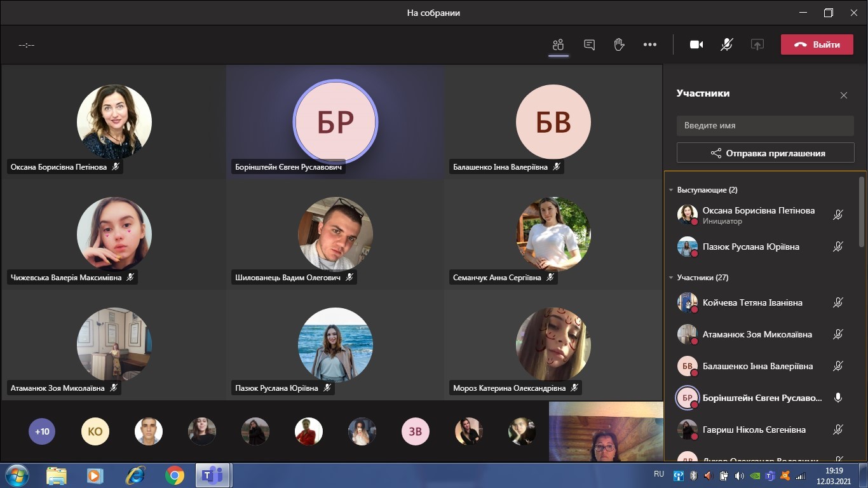Click mic icon next to Борінштейн Євген
The width and height of the screenshot is (868, 488).
click(838, 398)
